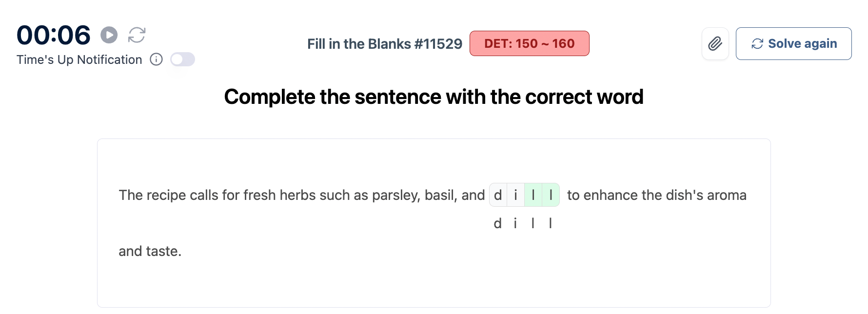
Task: Focus the third letter box of the blank
Action: [533, 195]
